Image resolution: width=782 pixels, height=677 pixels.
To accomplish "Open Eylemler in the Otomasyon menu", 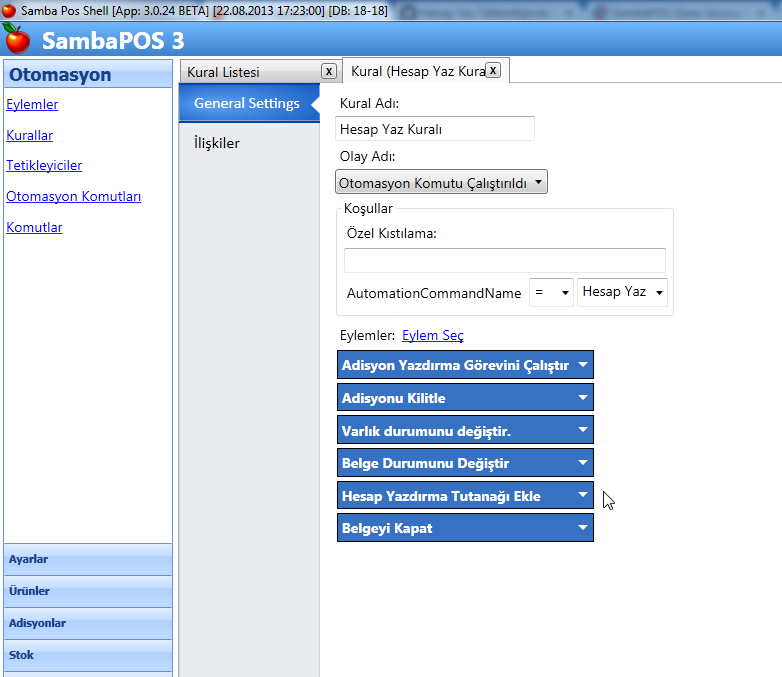I will click(x=32, y=104).
